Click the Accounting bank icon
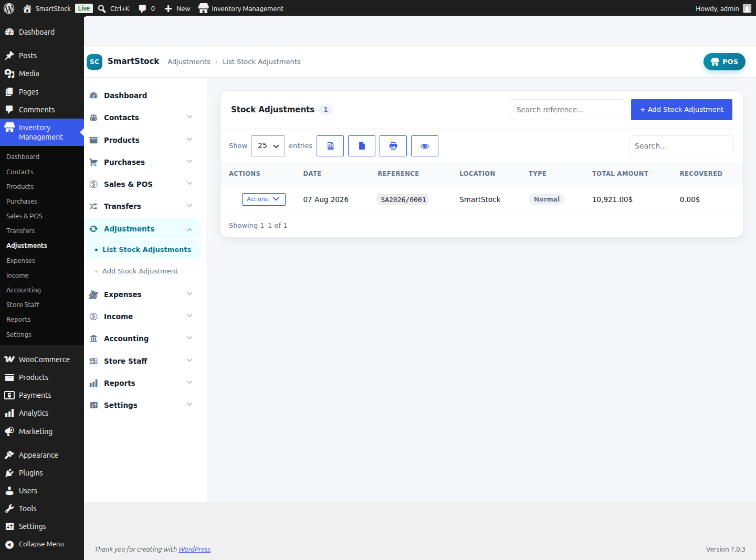This screenshot has width=756, height=560. pyautogui.click(x=93, y=339)
